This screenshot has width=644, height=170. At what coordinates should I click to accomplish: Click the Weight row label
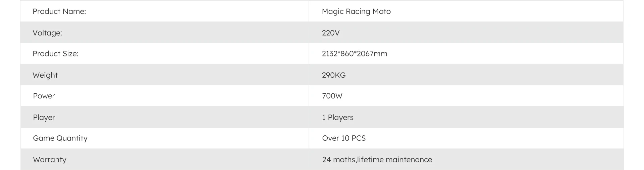coord(45,75)
